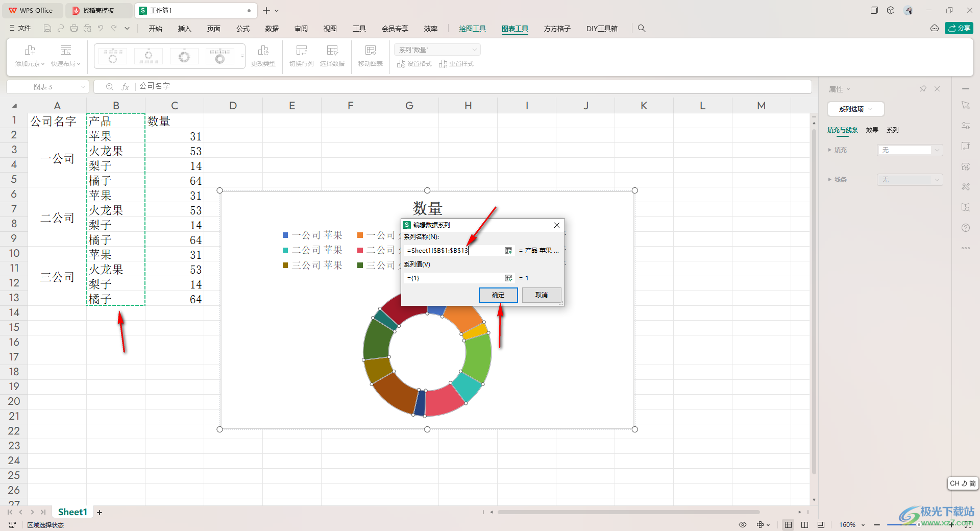Open the Fill (填充) value dropdown
The width and height of the screenshot is (980, 531).
coord(910,150)
